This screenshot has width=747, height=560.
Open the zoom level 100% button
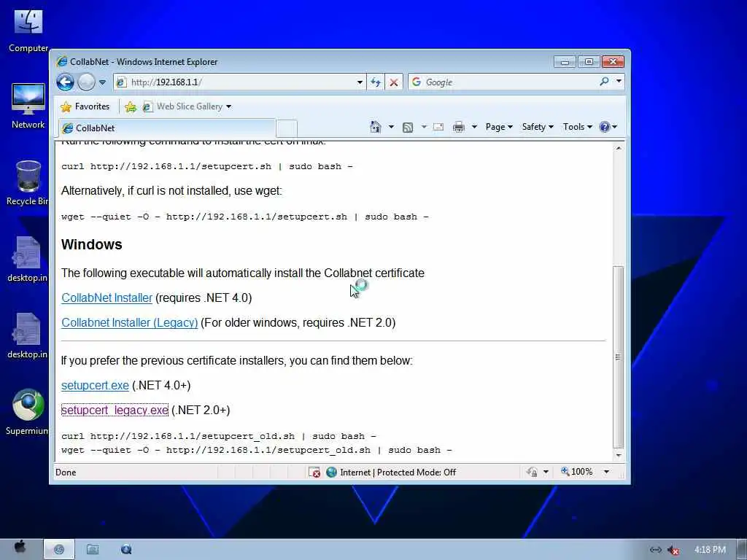coord(577,472)
